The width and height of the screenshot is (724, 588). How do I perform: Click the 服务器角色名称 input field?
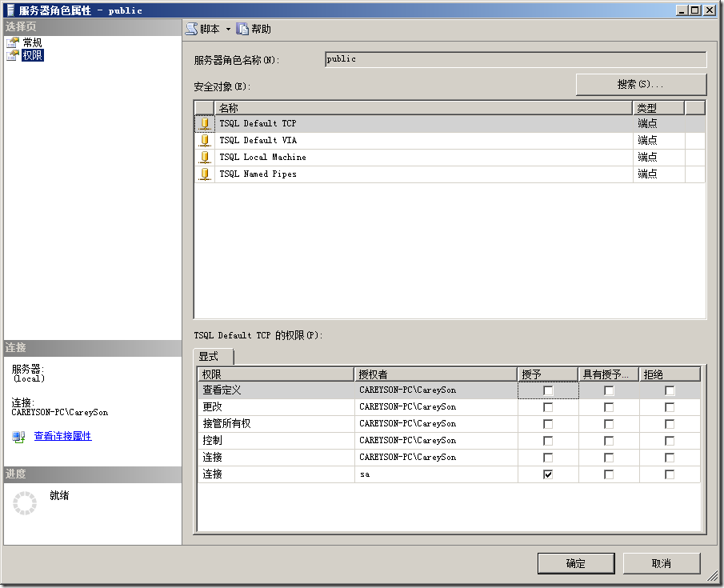(x=515, y=59)
